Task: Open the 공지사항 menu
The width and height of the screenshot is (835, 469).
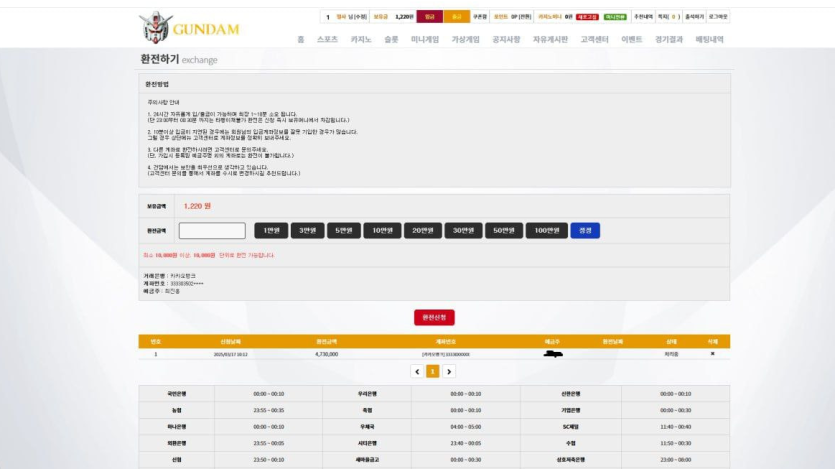Action: [x=506, y=39]
